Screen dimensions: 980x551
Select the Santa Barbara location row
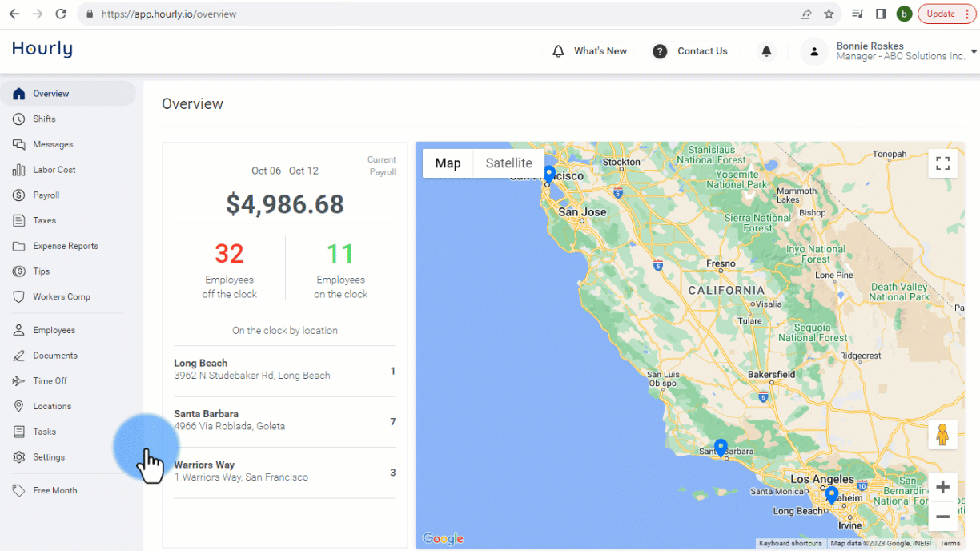[285, 422]
